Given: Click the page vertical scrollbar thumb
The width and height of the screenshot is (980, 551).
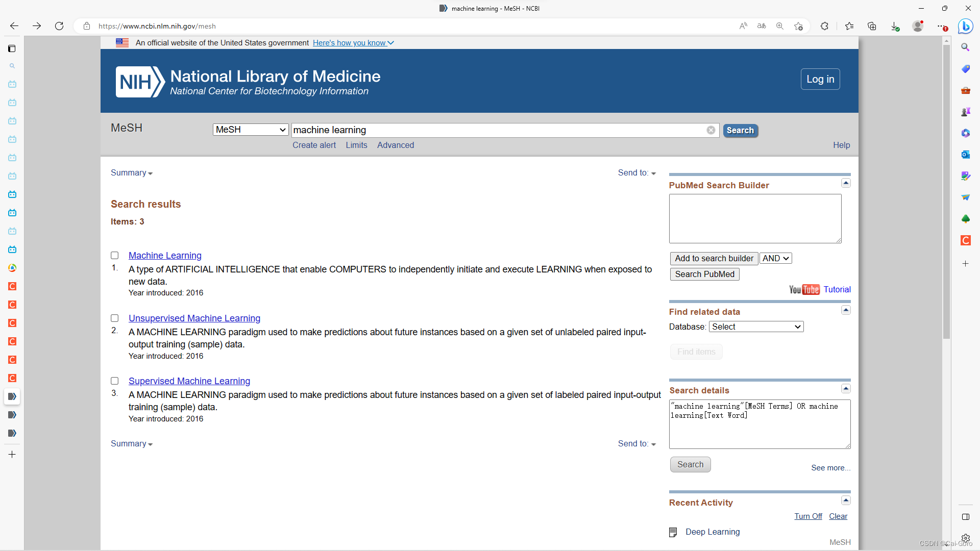Looking at the screenshot, I should point(946,191).
